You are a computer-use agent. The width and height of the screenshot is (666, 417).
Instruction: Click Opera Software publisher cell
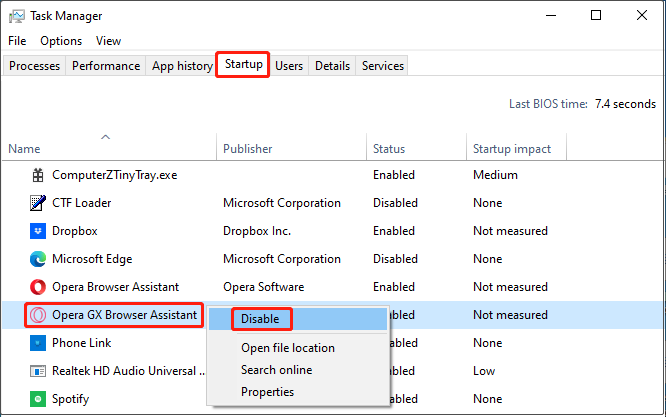coord(264,287)
